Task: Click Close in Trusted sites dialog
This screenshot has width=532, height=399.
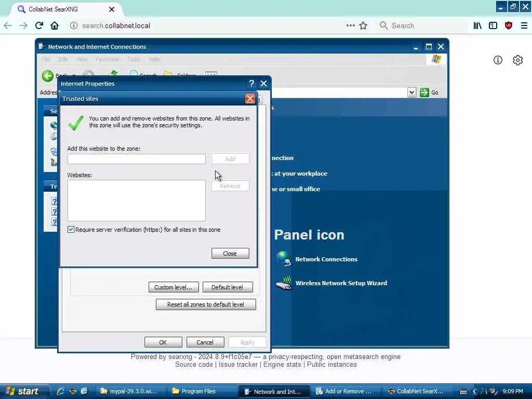Action: tap(230, 254)
